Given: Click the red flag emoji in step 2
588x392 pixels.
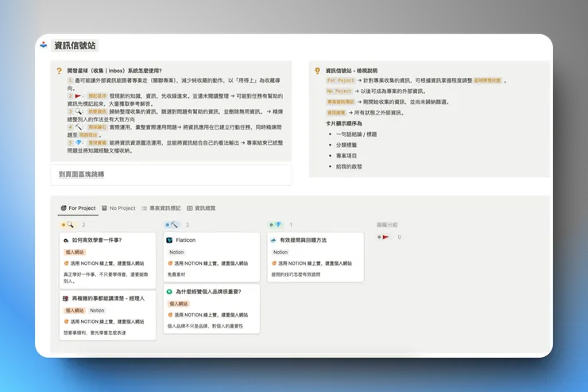Looking at the screenshot, I should (78, 96).
